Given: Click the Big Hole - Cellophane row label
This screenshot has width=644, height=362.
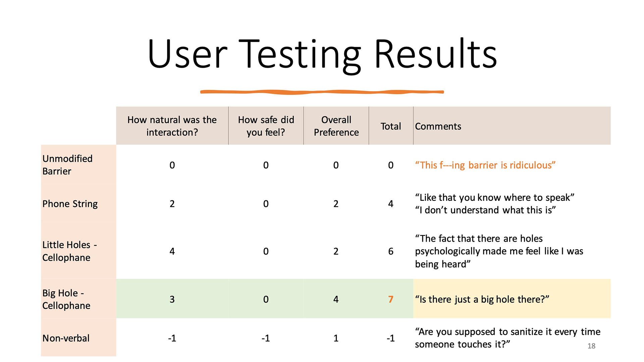Looking at the screenshot, I should coord(66,299).
